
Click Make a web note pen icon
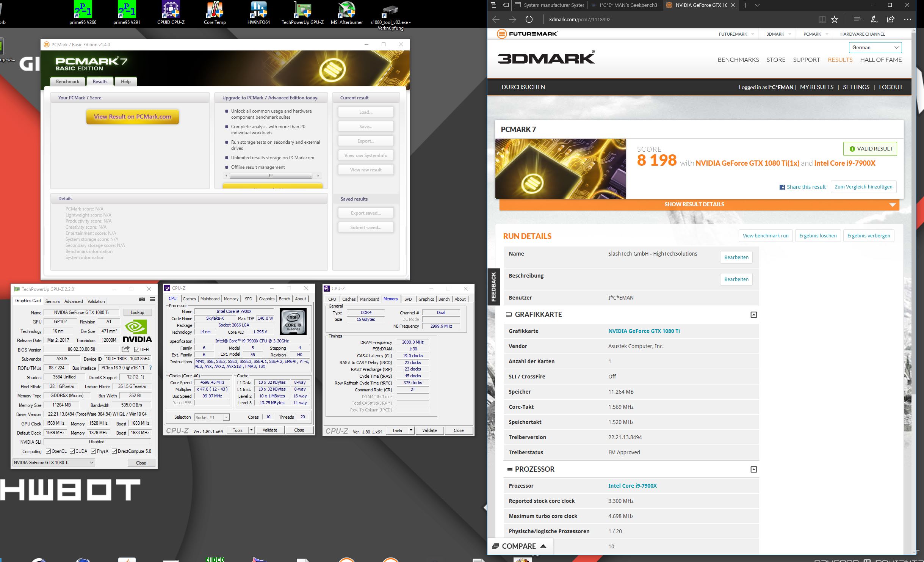coord(874,19)
